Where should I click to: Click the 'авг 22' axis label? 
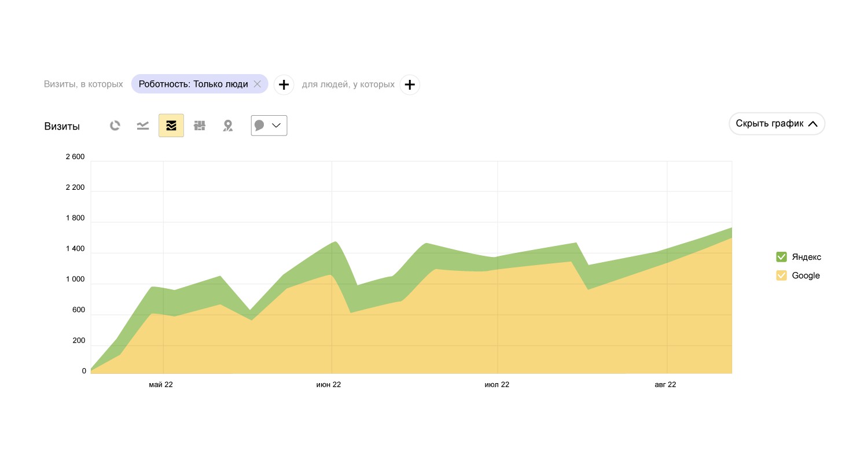[x=665, y=385]
